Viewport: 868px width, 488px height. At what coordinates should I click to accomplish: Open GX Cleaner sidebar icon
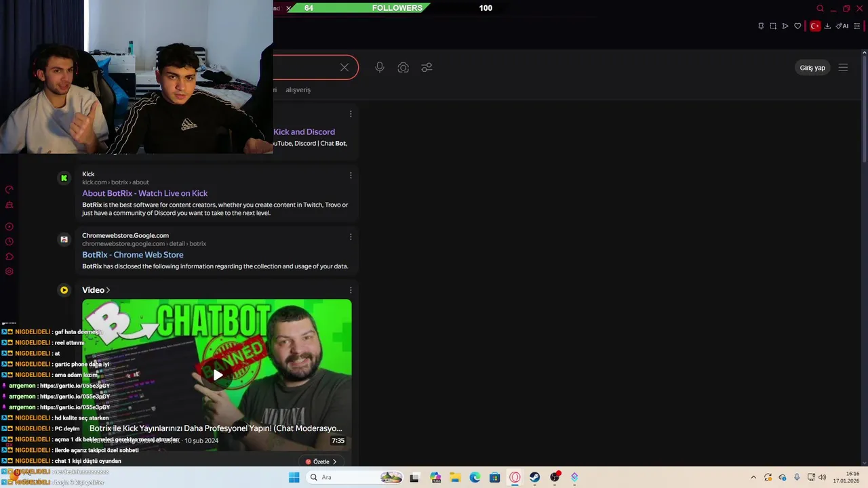coord(9,205)
